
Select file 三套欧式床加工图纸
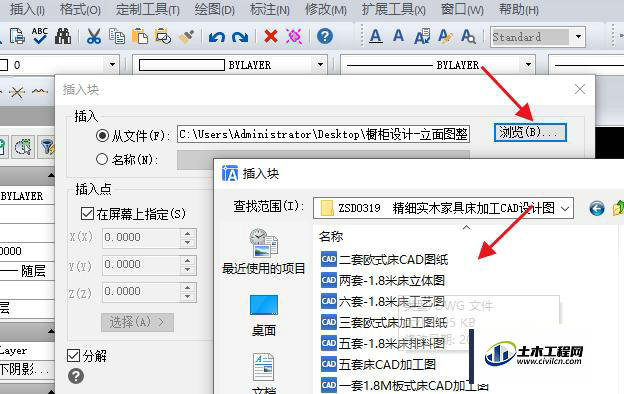click(384, 322)
